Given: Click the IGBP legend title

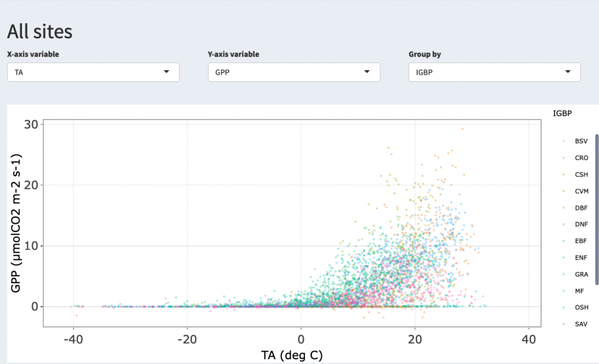Looking at the screenshot, I should coord(563,113).
